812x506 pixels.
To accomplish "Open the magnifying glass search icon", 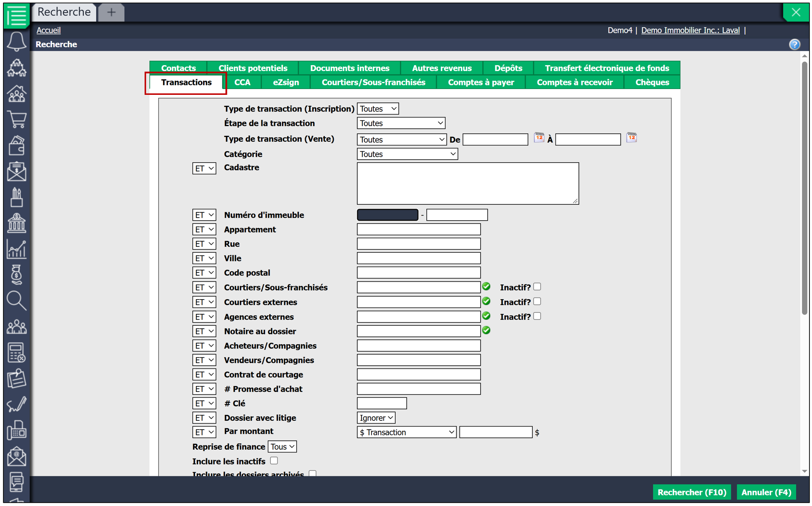I will click(16, 300).
